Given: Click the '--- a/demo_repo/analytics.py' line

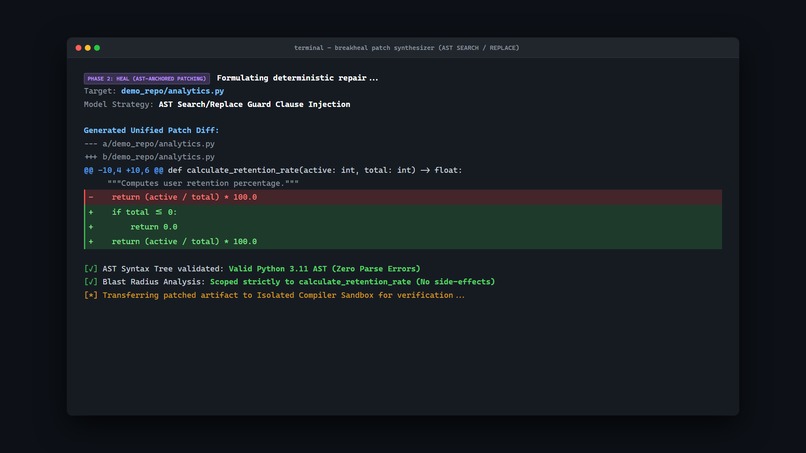Looking at the screenshot, I should pos(150,144).
